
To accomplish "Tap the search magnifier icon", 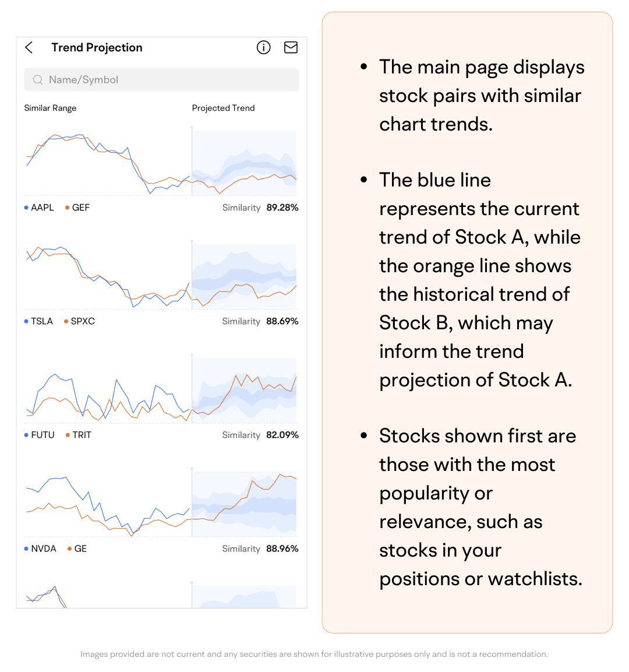I will 38,80.
